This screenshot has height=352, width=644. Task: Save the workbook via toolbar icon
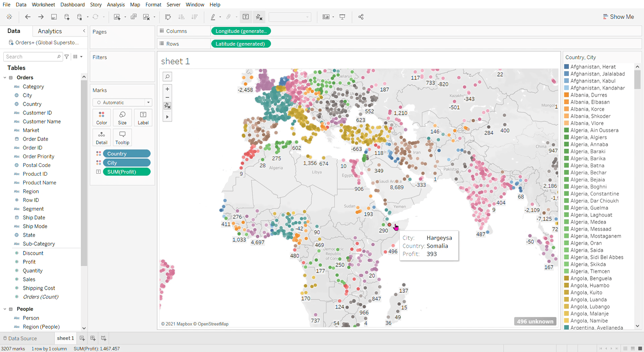[54, 17]
